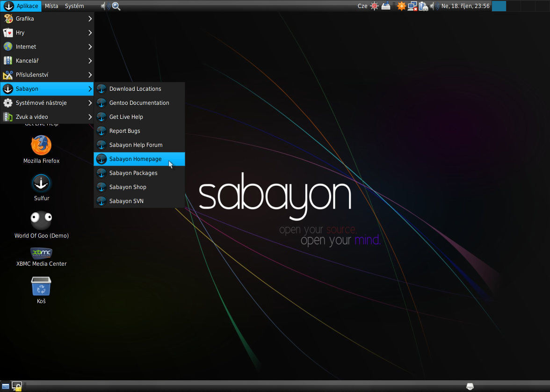Click the icon beside Sabayon Packages
The height and width of the screenshot is (392, 550).
[x=101, y=173]
